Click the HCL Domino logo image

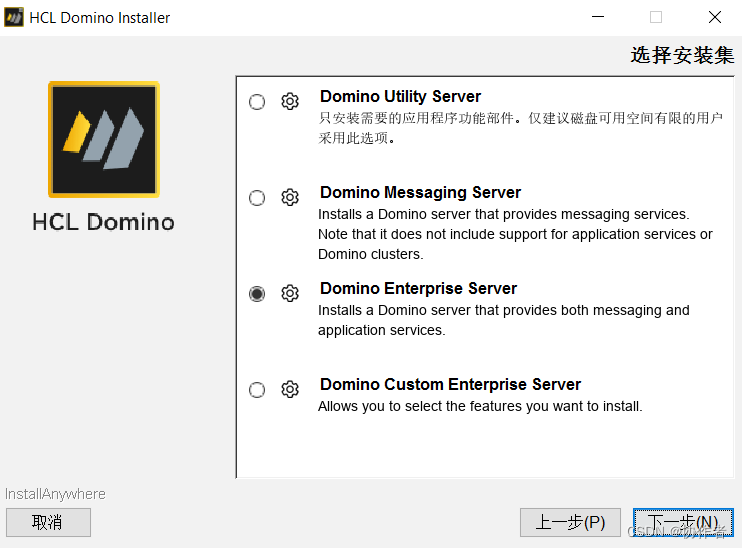click(x=104, y=139)
